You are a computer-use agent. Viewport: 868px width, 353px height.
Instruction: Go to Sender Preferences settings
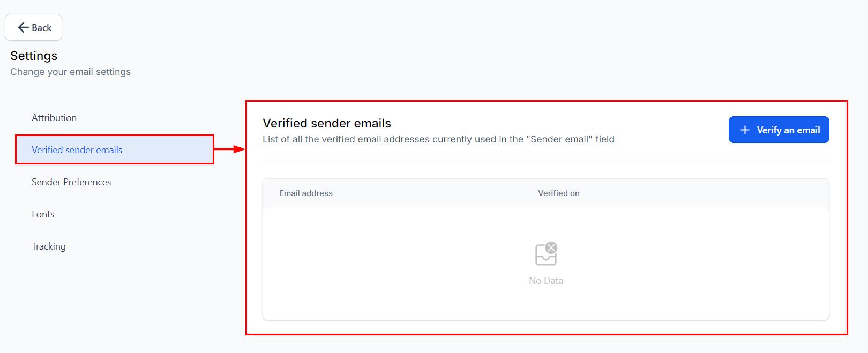[x=71, y=182]
